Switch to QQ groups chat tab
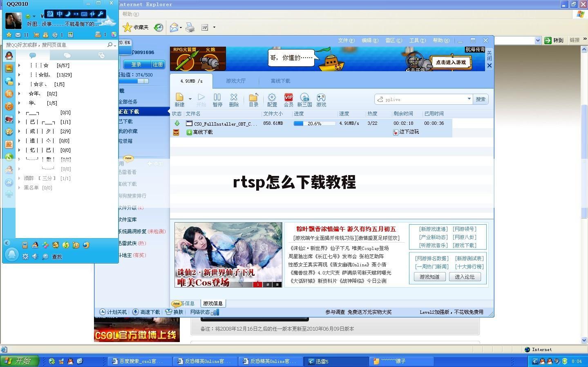Viewport: 588px width, 367px height. 67,55
